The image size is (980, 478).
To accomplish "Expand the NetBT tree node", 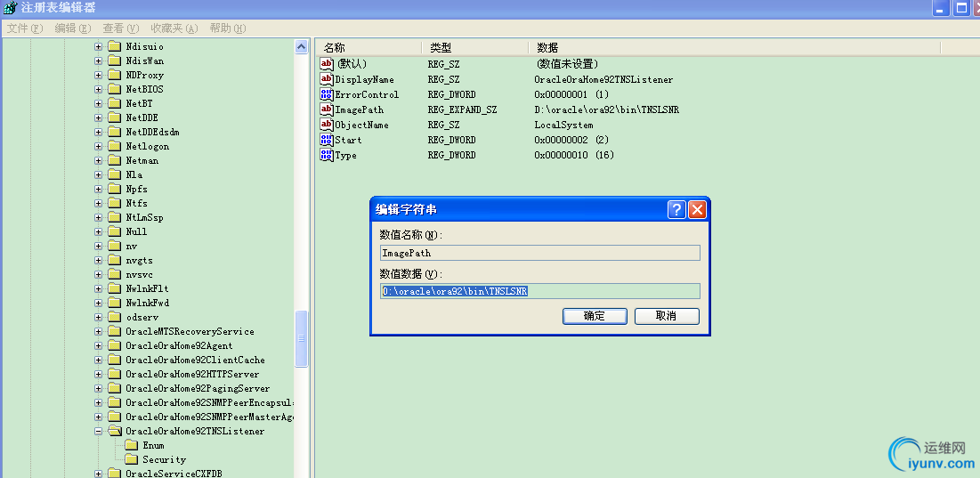I will click(98, 104).
